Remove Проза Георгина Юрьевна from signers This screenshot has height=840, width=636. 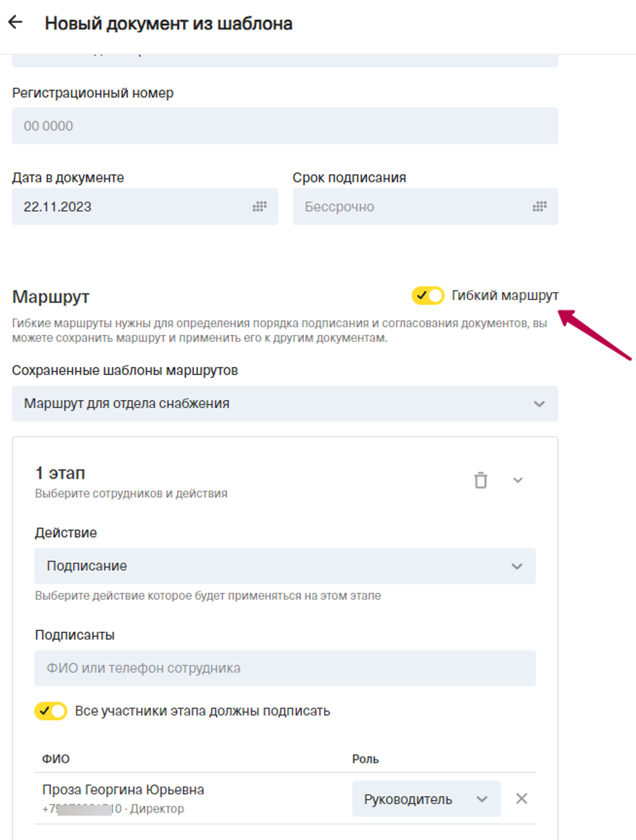click(x=521, y=799)
